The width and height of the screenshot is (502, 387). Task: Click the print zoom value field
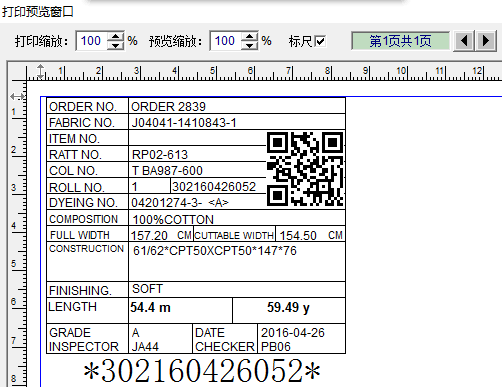click(x=92, y=41)
